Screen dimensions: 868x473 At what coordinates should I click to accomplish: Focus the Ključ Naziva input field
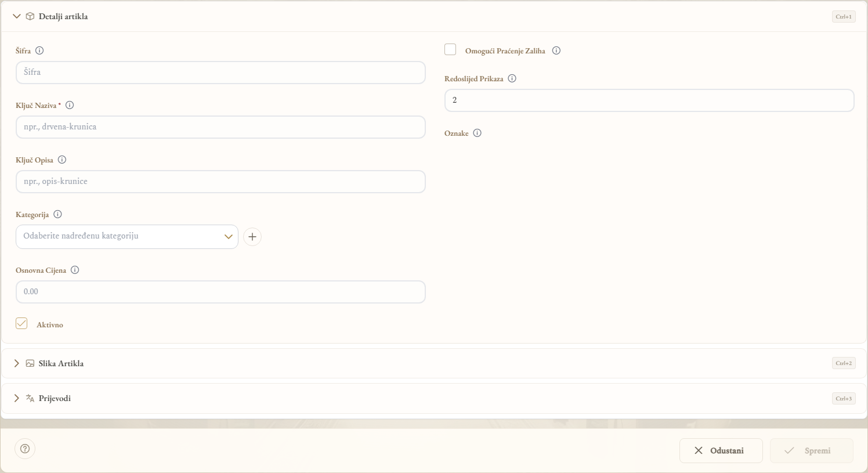pyautogui.click(x=220, y=127)
